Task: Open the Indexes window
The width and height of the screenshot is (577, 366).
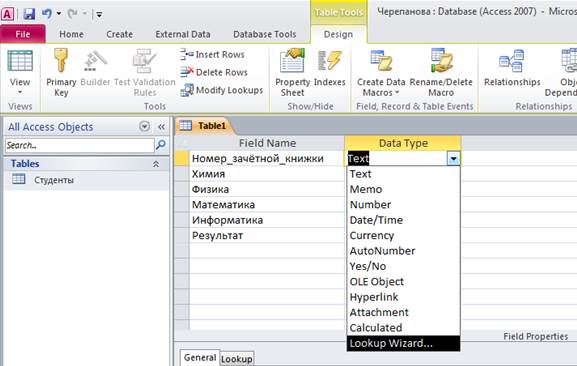Action: click(x=330, y=67)
